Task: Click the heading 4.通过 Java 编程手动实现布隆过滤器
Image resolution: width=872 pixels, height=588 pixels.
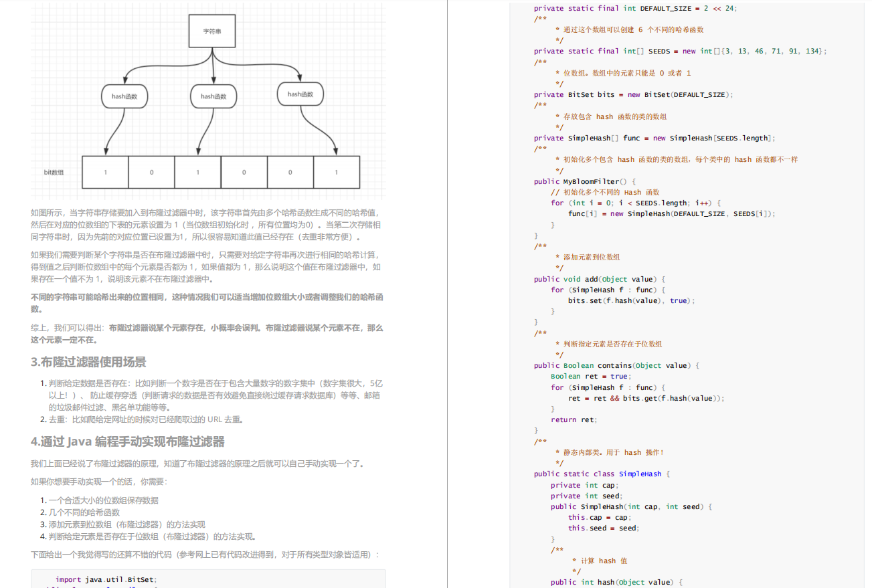Action: (128, 442)
